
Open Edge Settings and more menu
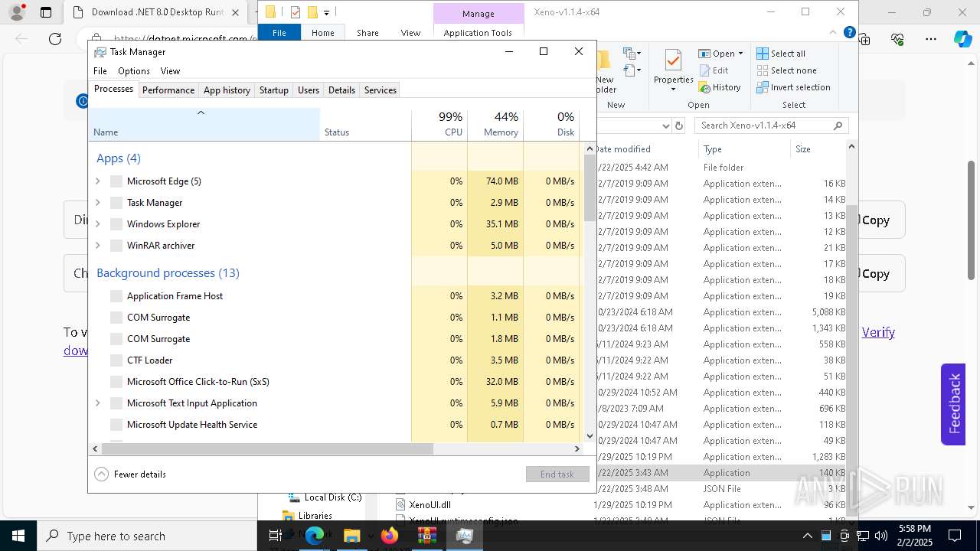[x=931, y=39]
